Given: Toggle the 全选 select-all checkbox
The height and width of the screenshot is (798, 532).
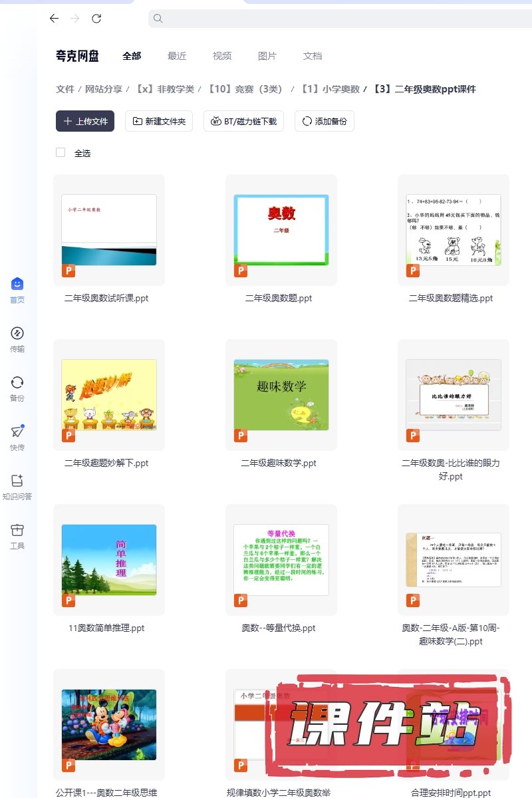Looking at the screenshot, I should (61, 153).
